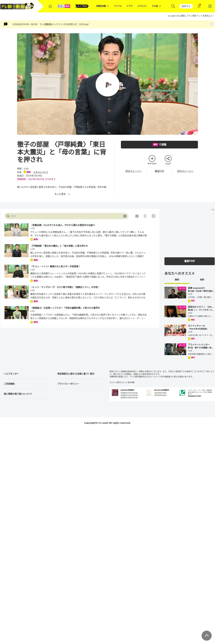Click the episode 検索 input field
Viewport: 215px width, 644px height.
[66, 216]
